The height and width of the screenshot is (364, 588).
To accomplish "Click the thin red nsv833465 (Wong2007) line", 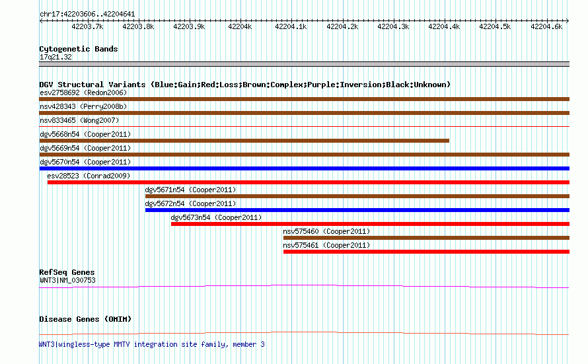I will point(304,127).
